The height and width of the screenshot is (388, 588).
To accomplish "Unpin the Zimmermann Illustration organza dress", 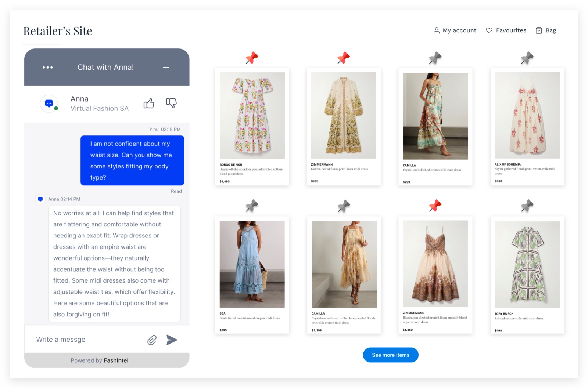I will click(x=435, y=206).
